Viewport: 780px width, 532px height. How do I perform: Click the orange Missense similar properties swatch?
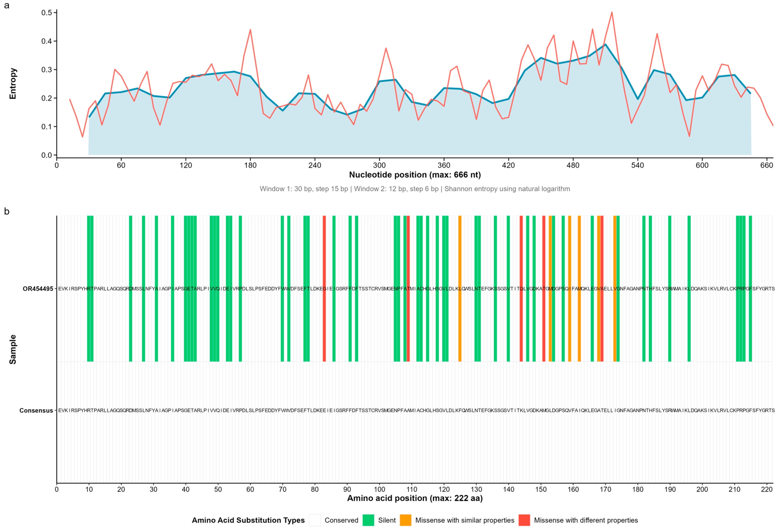click(x=405, y=520)
